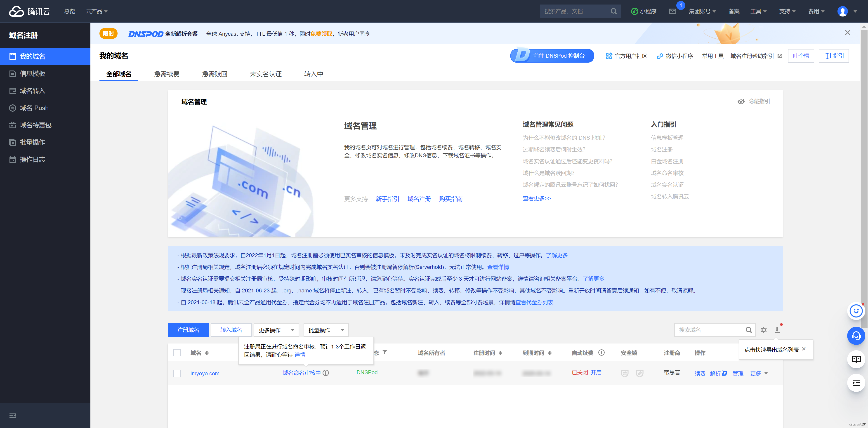Open Batch Operations (批量操作) sidebar item

[45, 142]
